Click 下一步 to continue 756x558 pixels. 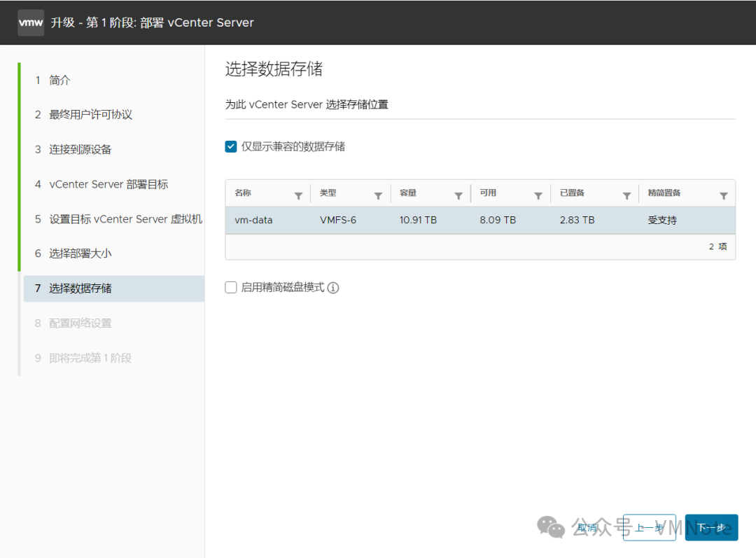712,528
